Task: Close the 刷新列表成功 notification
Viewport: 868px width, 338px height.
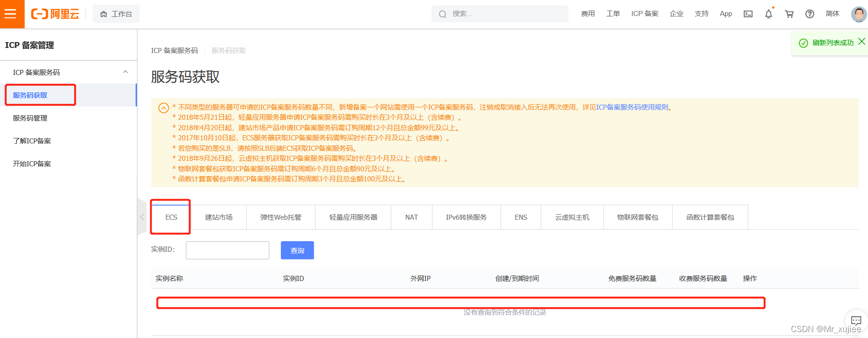Action: [x=862, y=42]
